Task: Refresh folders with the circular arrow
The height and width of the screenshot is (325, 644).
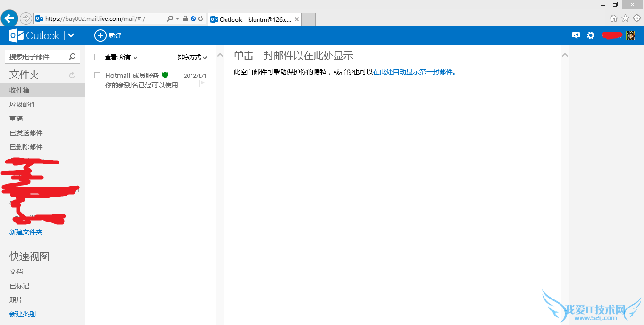Action: click(72, 75)
